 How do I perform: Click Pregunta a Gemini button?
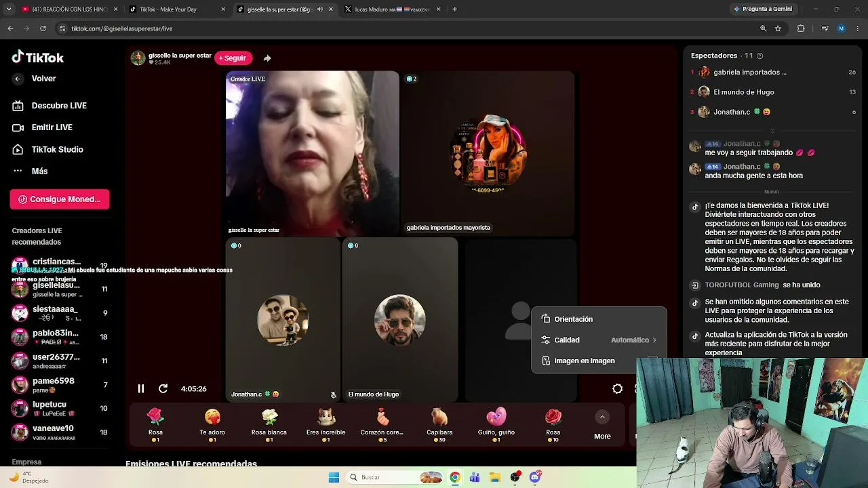[x=762, y=9]
